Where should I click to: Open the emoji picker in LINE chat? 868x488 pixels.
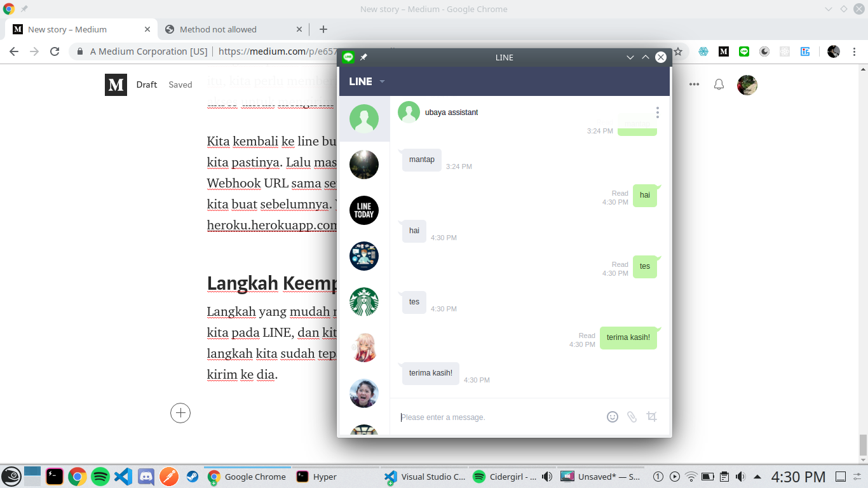tap(612, 417)
